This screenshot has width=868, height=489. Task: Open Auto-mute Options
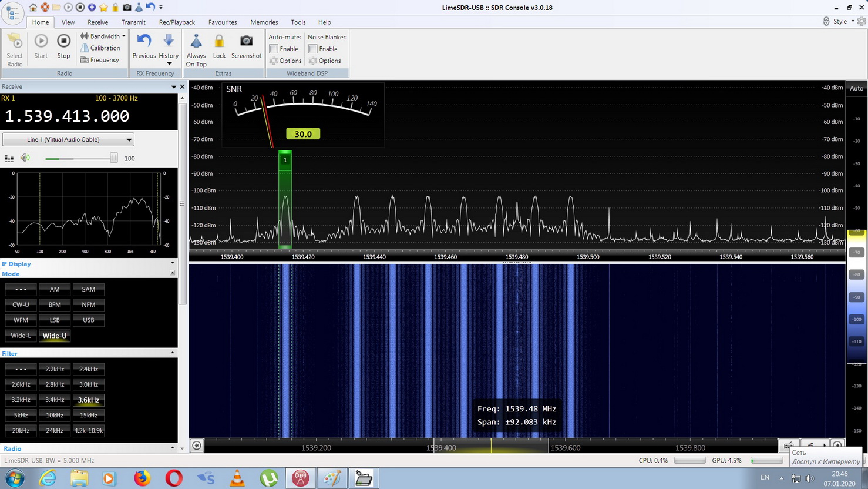(285, 61)
